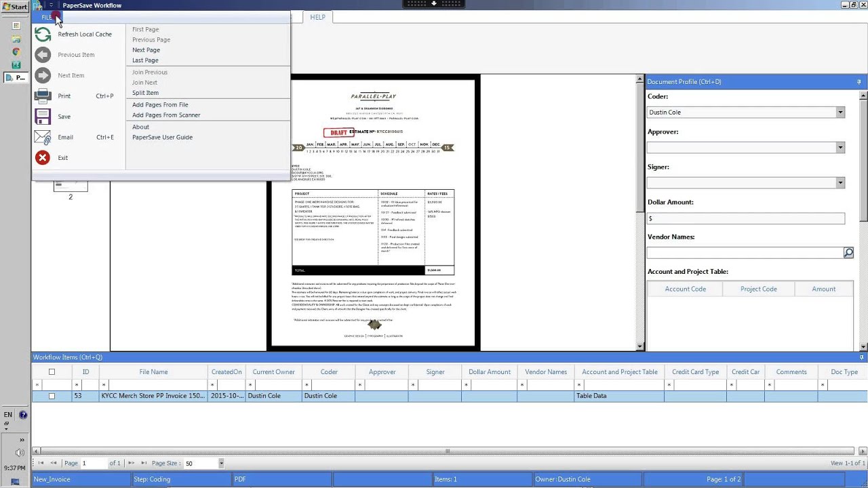Viewport: 868px width, 488px height.
Task: Click the KYCC Merch Store PP Invoice cell
Action: click(x=153, y=396)
